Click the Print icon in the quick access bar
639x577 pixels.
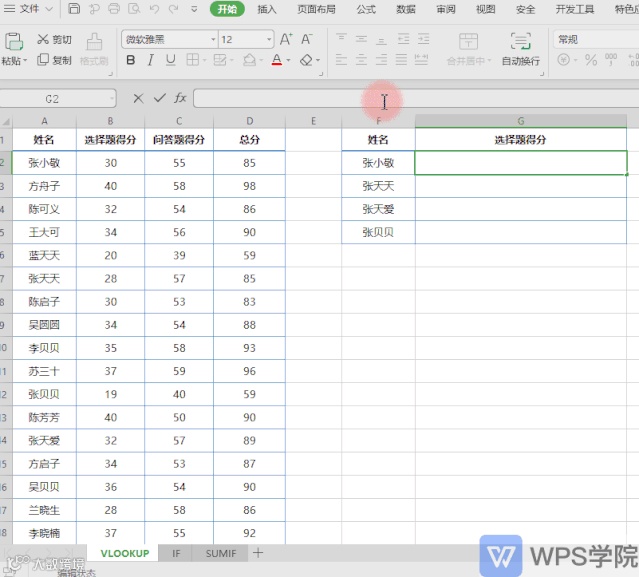(114, 9)
